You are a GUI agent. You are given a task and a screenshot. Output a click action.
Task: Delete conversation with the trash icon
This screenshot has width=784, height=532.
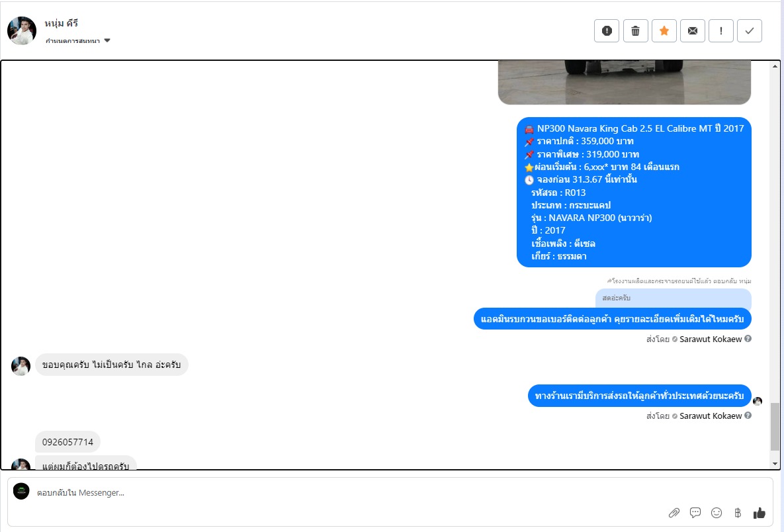pos(636,31)
